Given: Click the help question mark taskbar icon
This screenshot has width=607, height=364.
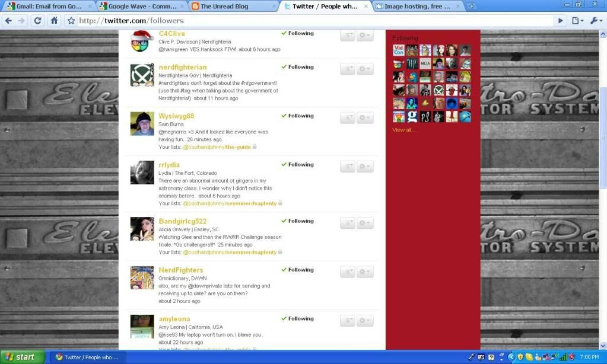Looking at the screenshot, I should tap(491, 357).
